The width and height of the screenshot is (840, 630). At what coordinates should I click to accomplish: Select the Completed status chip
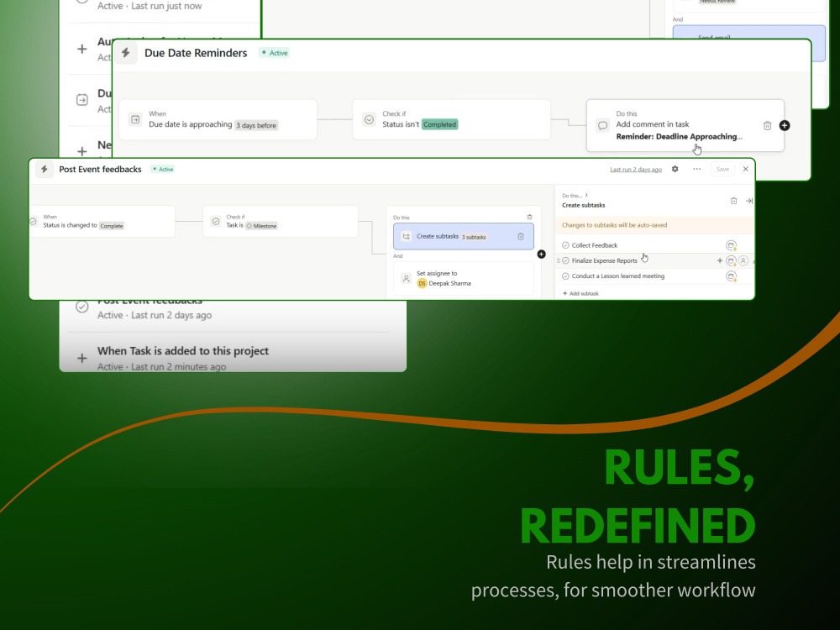(440, 124)
